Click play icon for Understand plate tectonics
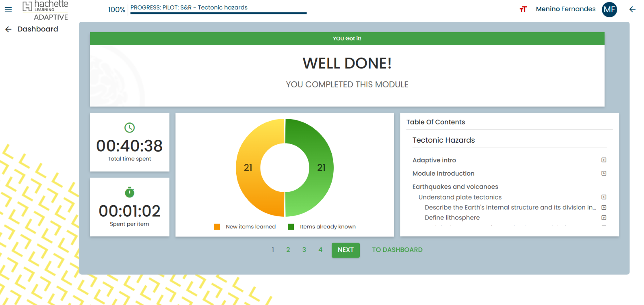 604,197
